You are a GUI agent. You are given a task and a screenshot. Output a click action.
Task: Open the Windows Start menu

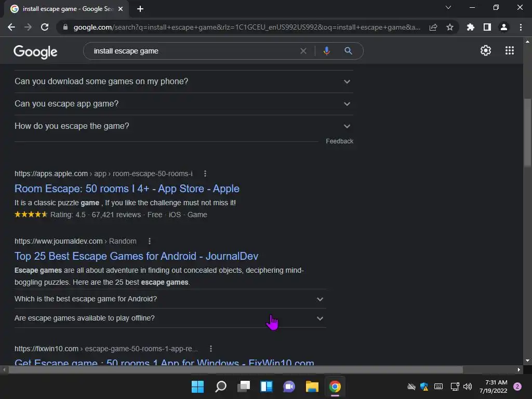pyautogui.click(x=197, y=387)
